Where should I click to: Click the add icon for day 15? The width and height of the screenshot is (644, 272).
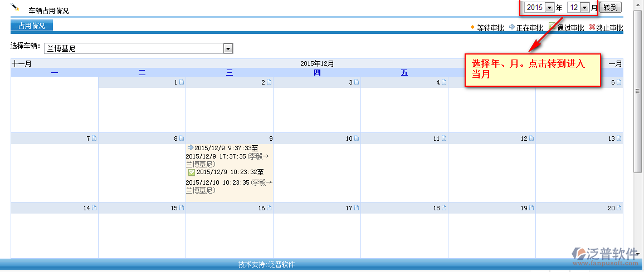[182, 208]
